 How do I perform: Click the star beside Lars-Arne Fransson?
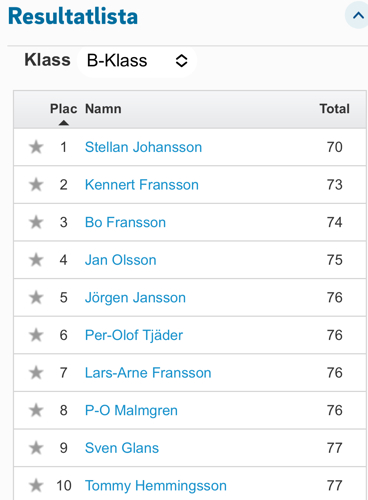(36, 373)
